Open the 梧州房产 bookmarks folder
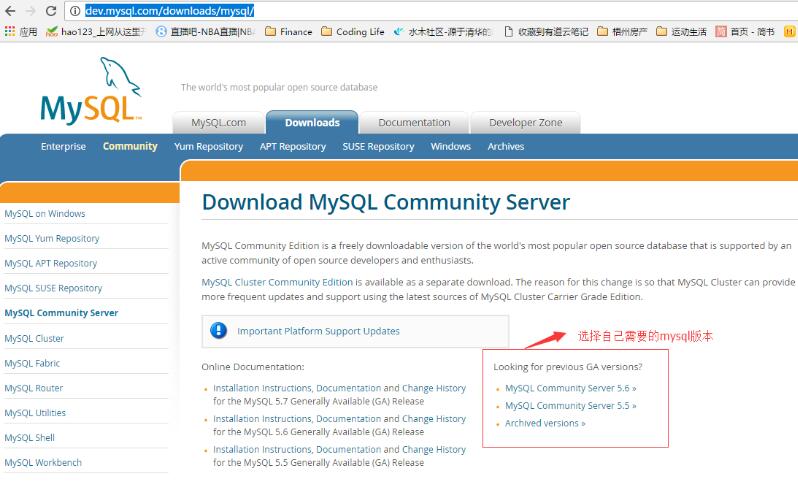 click(622, 32)
